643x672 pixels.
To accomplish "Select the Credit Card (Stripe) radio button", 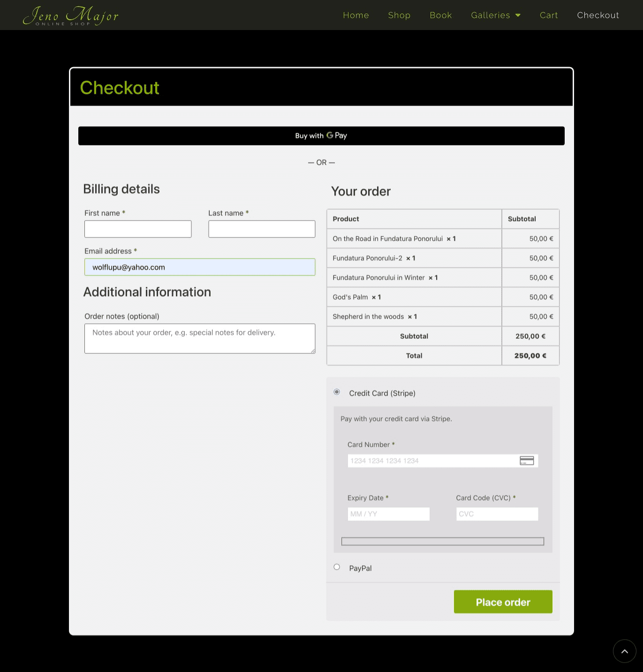I will [337, 392].
